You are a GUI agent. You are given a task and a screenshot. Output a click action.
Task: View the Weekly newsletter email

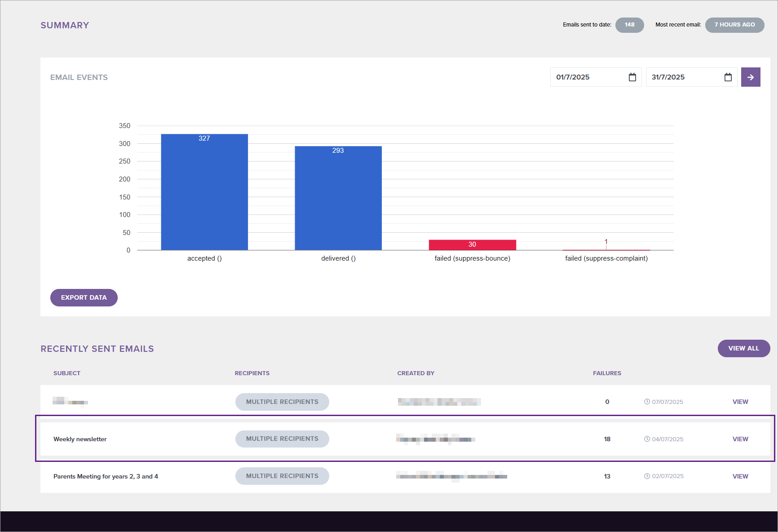(740, 439)
